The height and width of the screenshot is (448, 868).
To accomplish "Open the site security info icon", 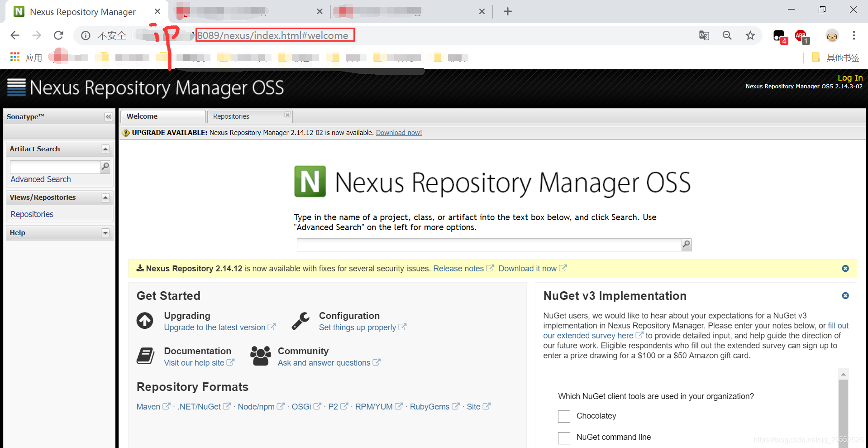I will [86, 35].
